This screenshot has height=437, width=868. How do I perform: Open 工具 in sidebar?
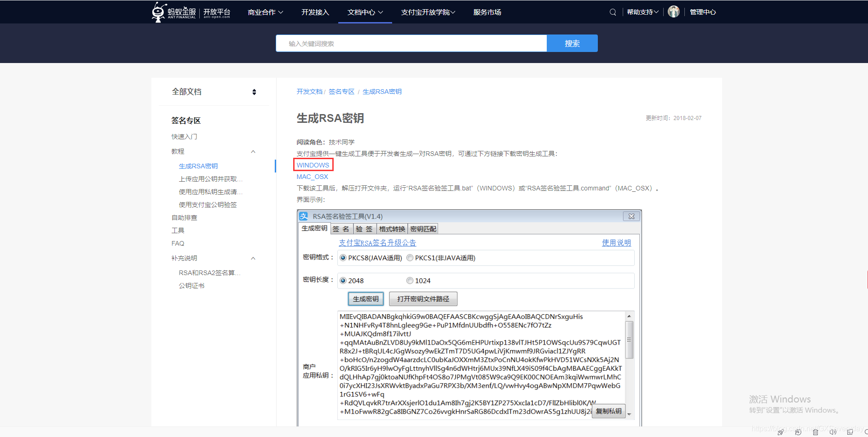(x=178, y=230)
